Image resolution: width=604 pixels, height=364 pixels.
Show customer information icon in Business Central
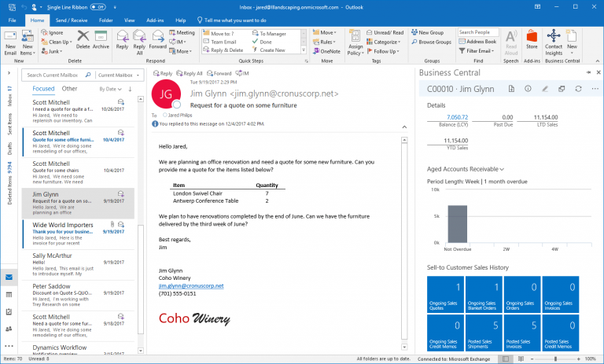(x=528, y=89)
